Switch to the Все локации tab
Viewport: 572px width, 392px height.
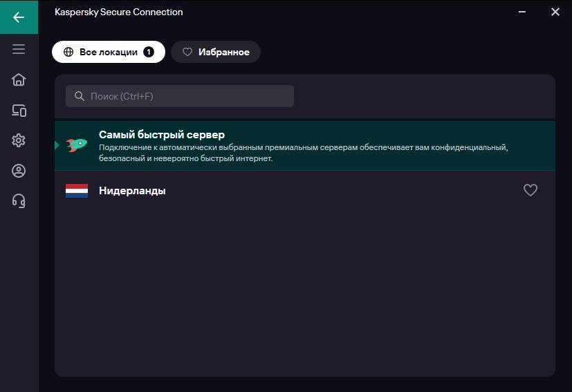tap(109, 52)
